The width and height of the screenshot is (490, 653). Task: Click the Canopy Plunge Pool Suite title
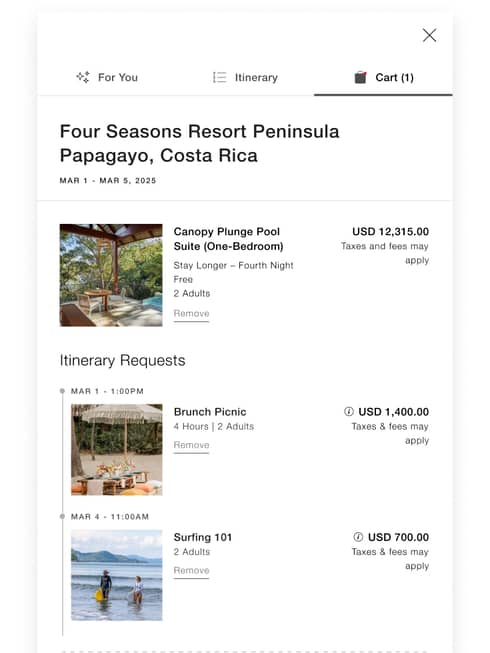[228, 239]
